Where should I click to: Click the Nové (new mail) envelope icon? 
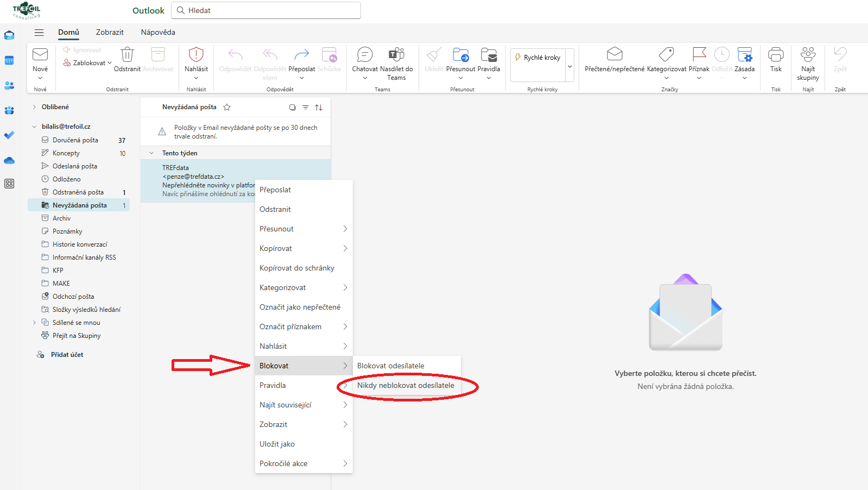point(40,54)
